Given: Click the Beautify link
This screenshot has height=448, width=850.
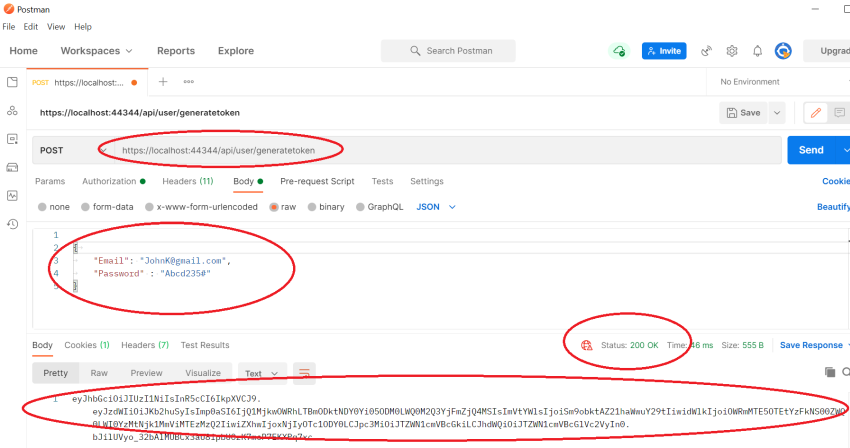Looking at the screenshot, I should point(833,207).
